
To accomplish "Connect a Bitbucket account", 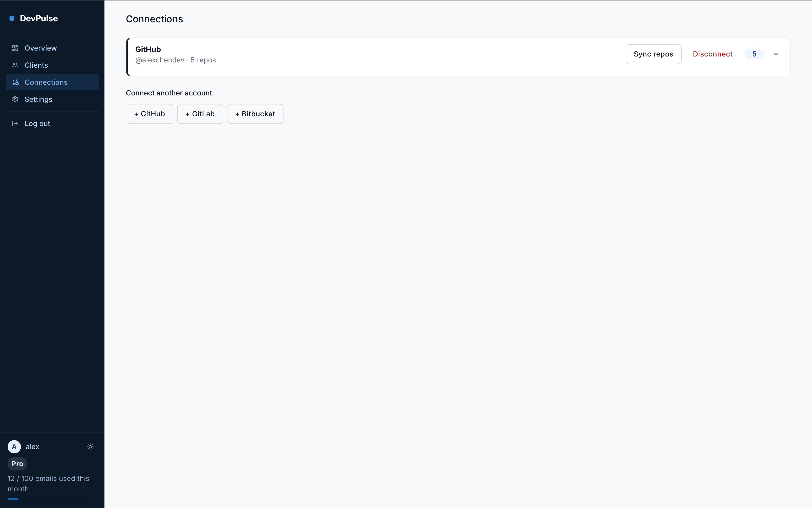I will (x=255, y=114).
